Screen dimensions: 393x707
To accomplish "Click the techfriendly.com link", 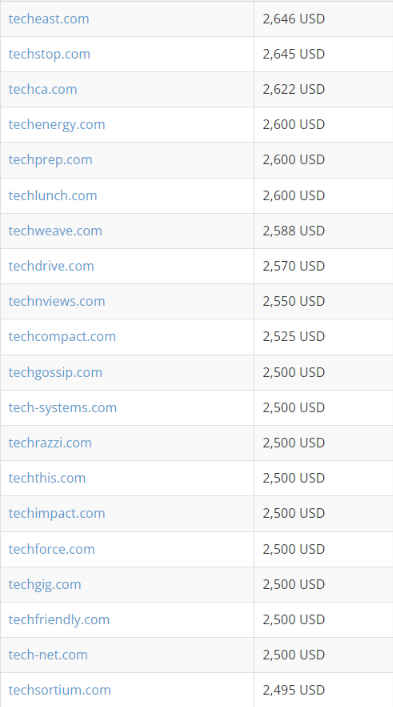I will click(59, 620).
